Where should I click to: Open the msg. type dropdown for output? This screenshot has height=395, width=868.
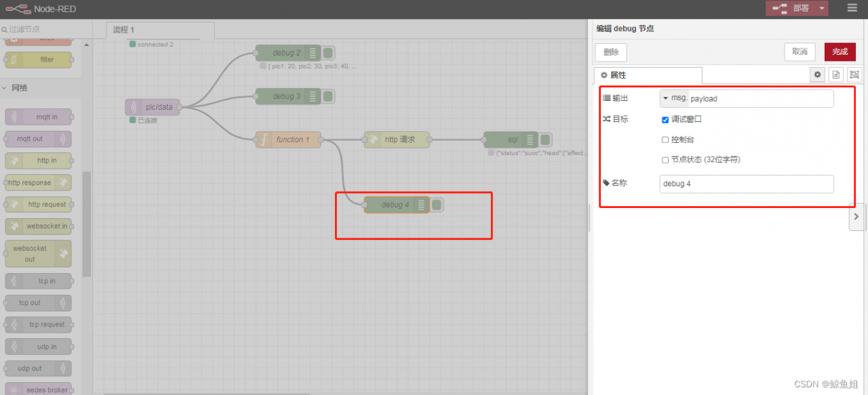(674, 98)
